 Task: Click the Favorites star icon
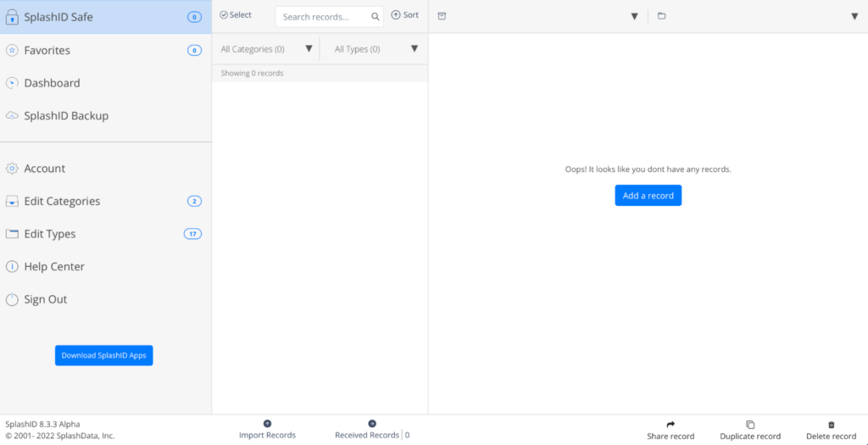[12, 50]
